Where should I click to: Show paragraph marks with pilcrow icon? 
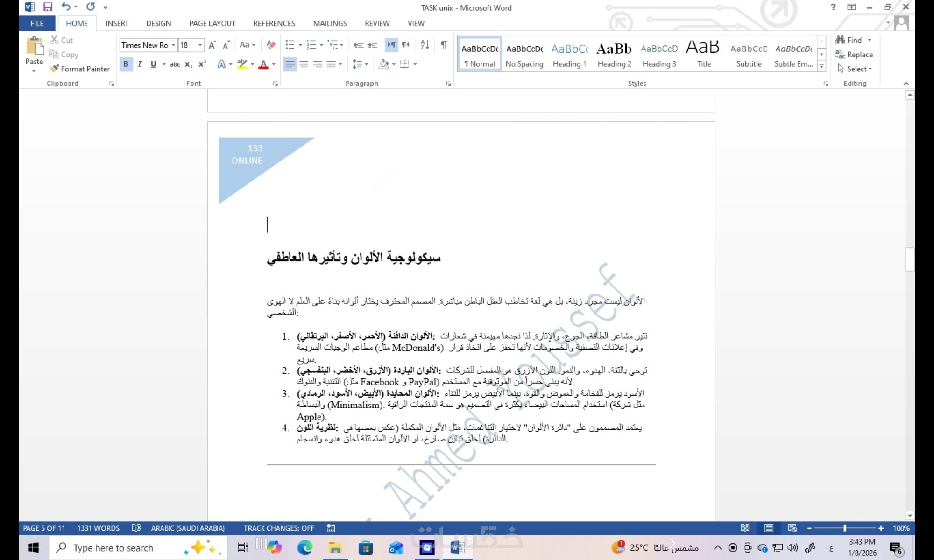[444, 45]
